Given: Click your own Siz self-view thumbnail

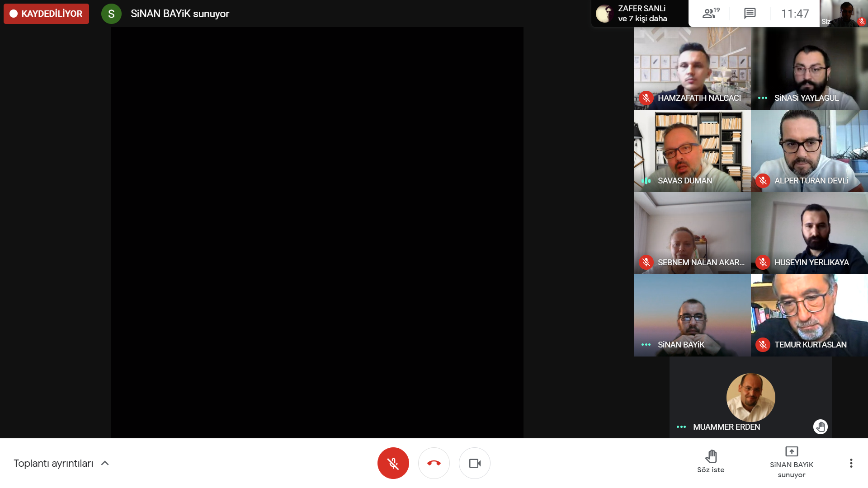Looking at the screenshot, I should pyautogui.click(x=843, y=14).
